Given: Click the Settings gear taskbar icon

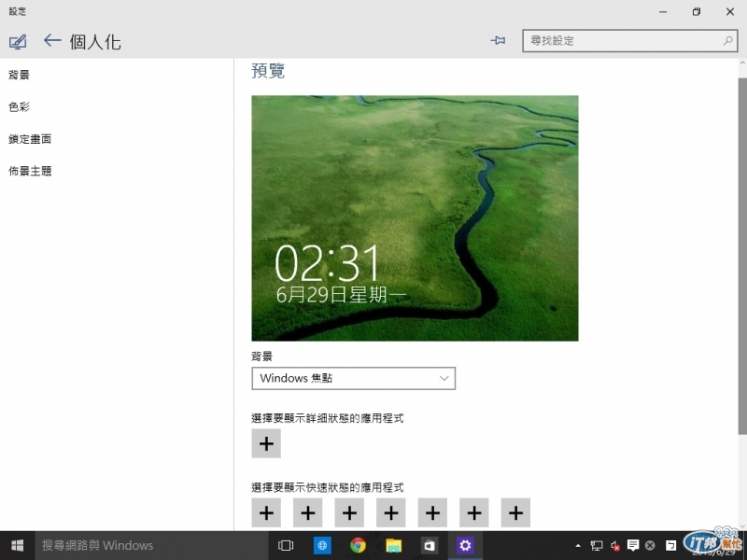Looking at the screenshot, I should tap(465, 545).
